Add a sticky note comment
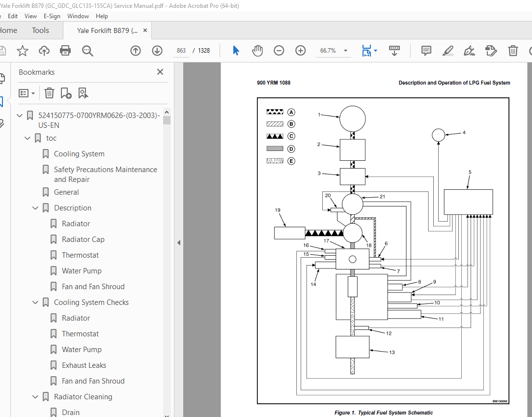 [x=426, y=51]
